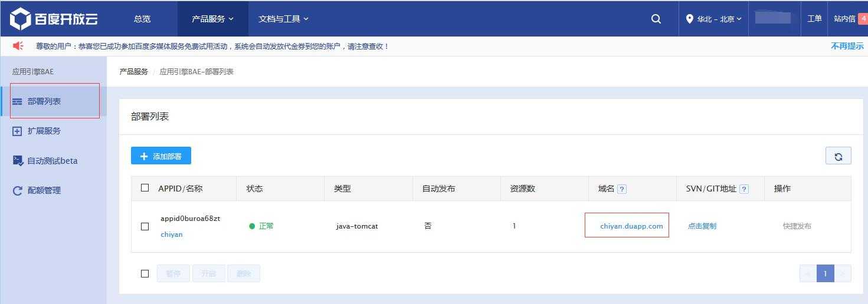Expand the 产品服务 dropdown menu
The height and width of the screenshot is (304, 868).
click(213, 19)
